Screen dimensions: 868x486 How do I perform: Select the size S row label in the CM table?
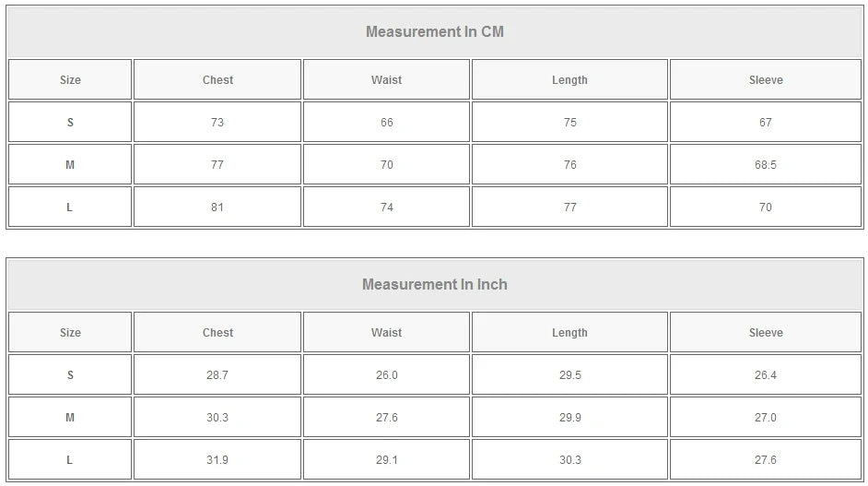pyautogui.click(x=70, y=123)
